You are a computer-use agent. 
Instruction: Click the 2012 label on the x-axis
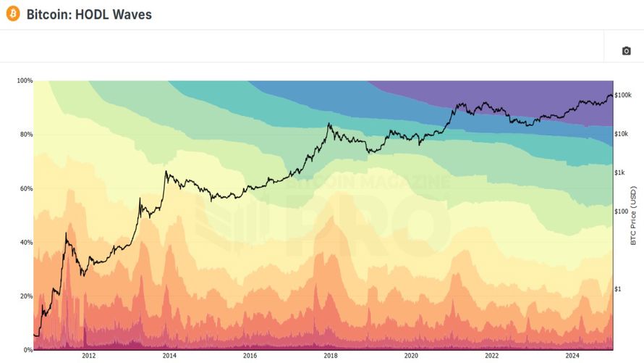pos(89,356)
